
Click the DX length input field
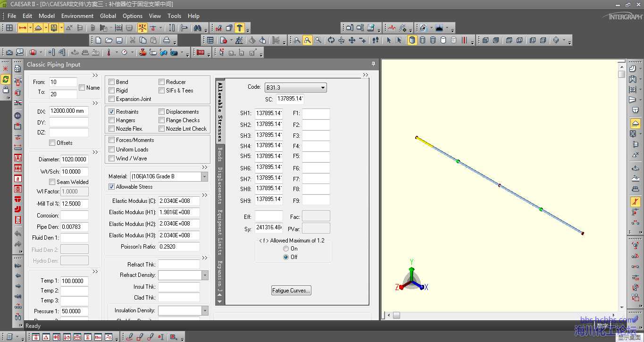pos(69,111)
